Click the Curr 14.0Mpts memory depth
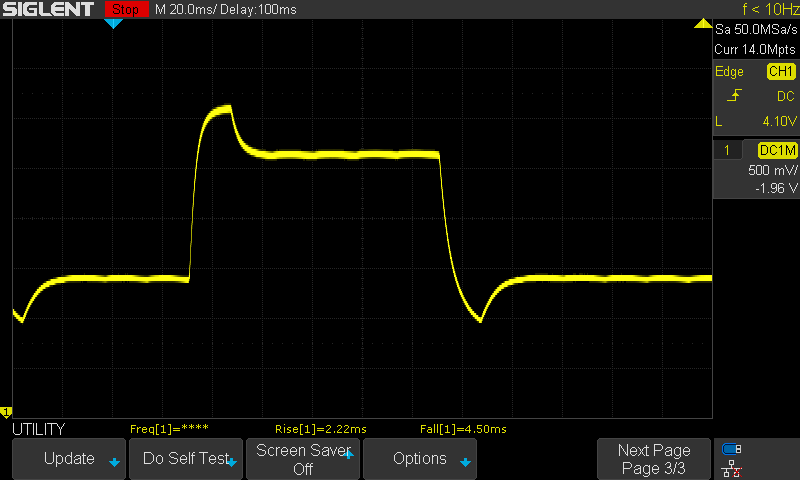The height and width of the screenshot is (480, 800). [755, 49]
